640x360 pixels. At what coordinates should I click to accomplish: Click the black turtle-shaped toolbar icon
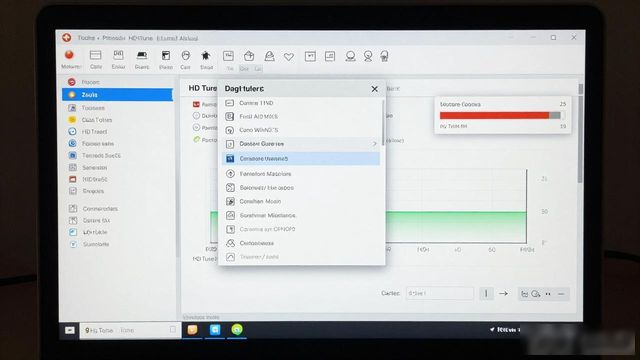pyautogui.click(x=206, y=56)
